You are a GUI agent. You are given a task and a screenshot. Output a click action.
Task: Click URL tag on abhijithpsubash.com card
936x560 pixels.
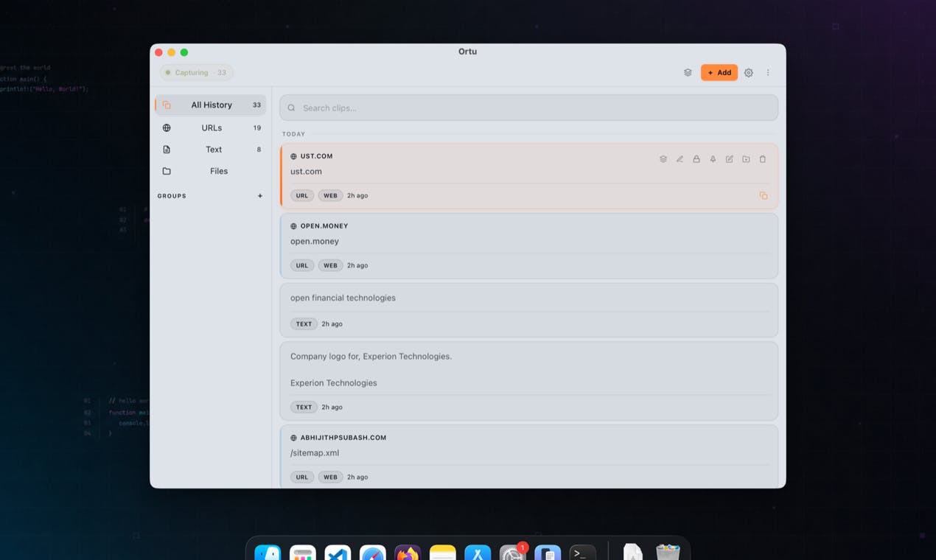coord(302,477)
